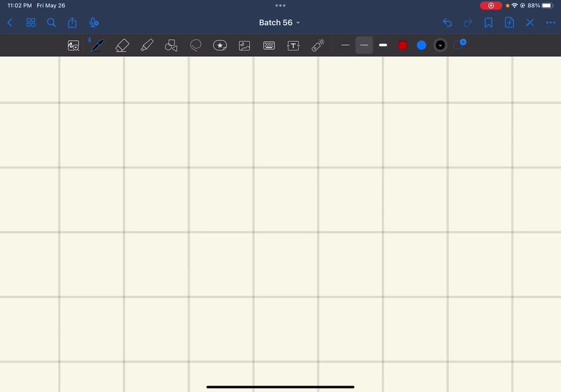This screenshot has width=561, height=392.
Task: Toggle the zoom window tool
Action: [x=73, y=45]
